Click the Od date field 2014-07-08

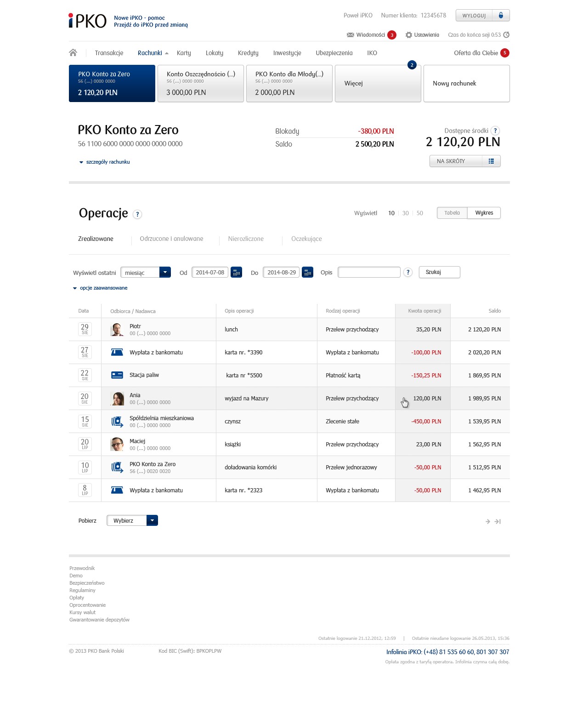tap(210, 273)
